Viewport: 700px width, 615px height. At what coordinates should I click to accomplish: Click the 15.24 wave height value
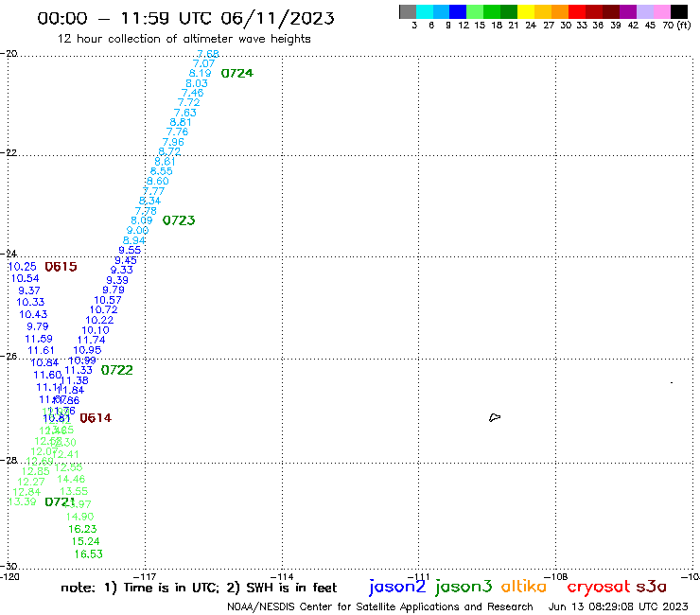tap(86, 541)
